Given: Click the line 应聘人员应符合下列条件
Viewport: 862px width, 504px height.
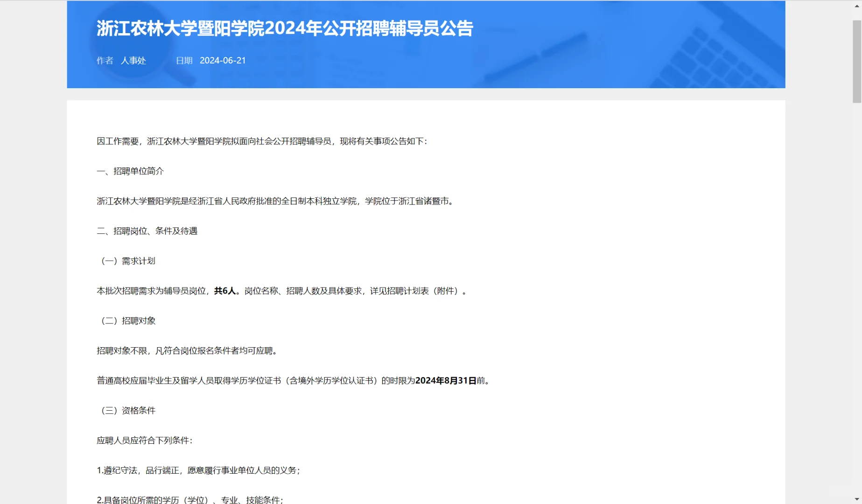Looking at the screenshot, I should (x=144, y=440).
